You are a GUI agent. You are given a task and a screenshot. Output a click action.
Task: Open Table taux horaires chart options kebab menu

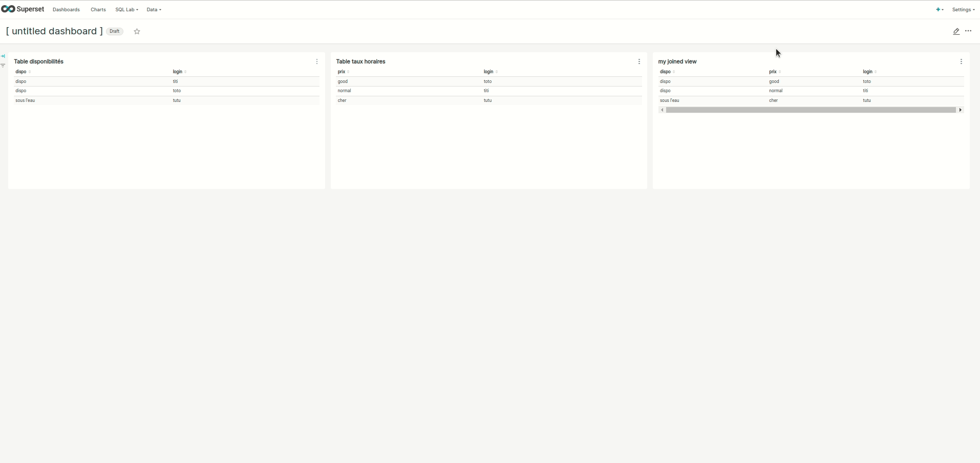(640, 61)
